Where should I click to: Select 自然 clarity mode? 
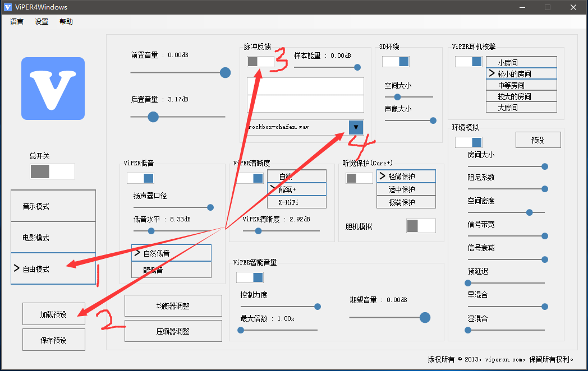(x=297, y=177)
